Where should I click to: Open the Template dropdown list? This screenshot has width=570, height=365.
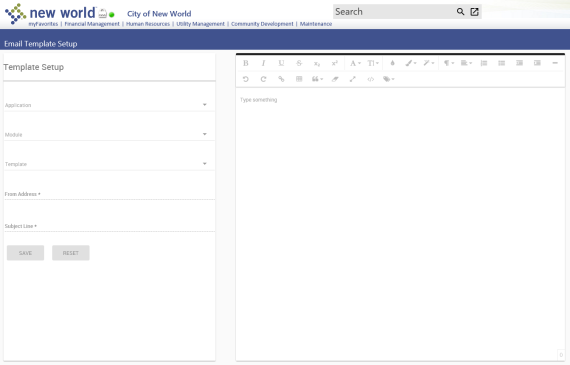[x=106, y=164]
